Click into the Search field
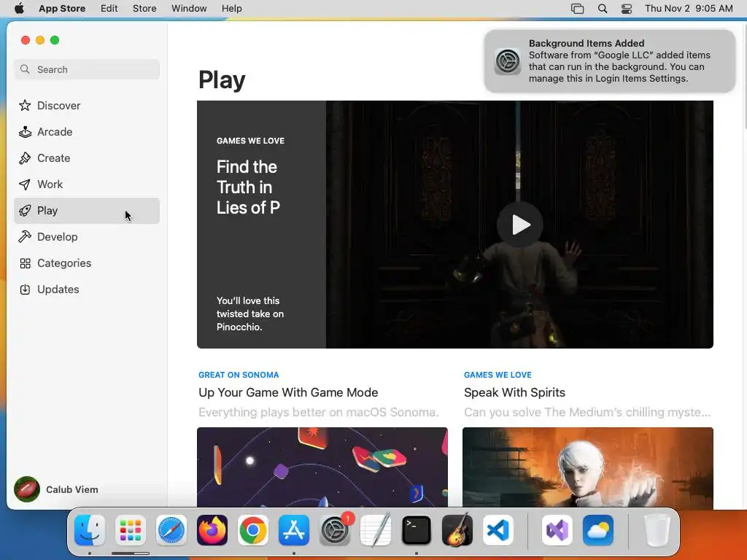 [x=87, y=69]
